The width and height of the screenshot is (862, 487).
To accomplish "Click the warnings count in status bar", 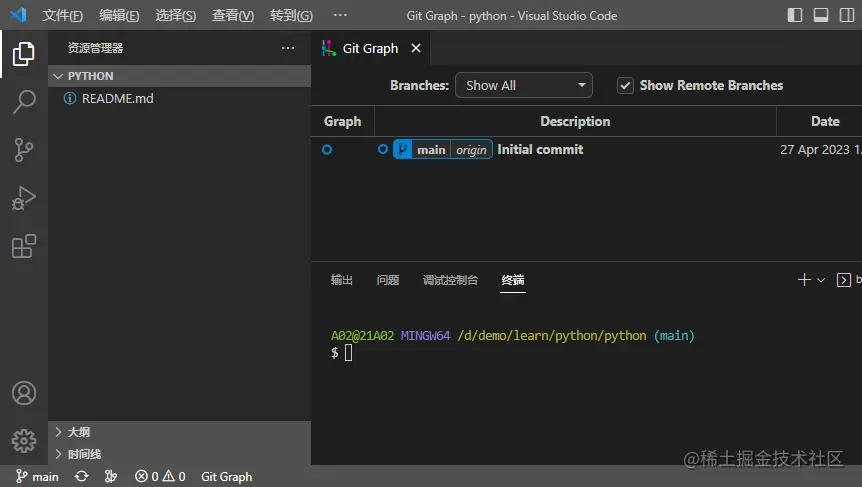I will click(174, 476).
